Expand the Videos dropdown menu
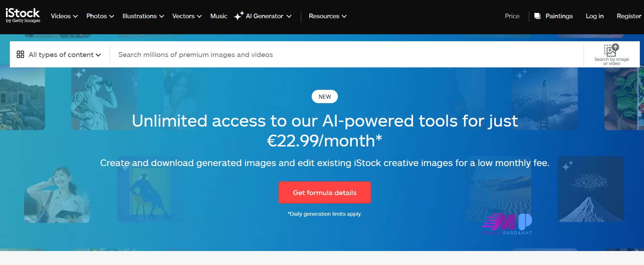 tap(64, 16)
